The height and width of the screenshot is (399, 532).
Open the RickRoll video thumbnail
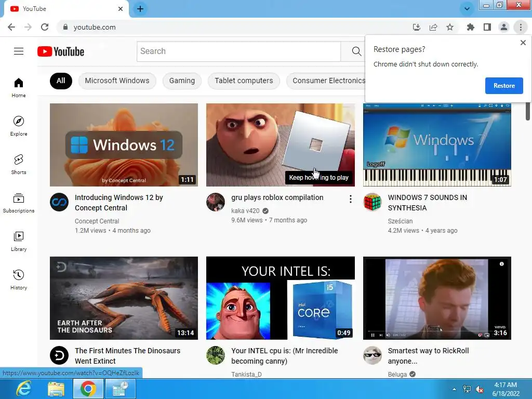click(437, 298)
